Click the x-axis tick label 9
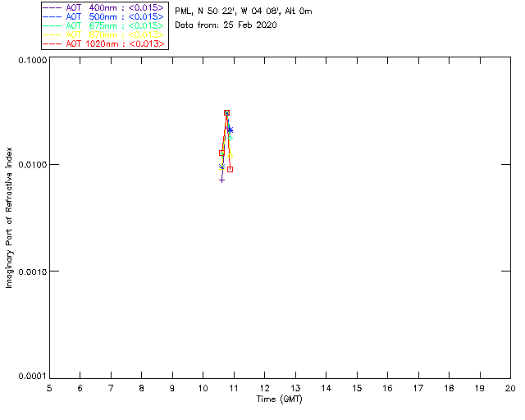Image resolution: width=525 pixels, height=420 pixels. pos(172,388)
